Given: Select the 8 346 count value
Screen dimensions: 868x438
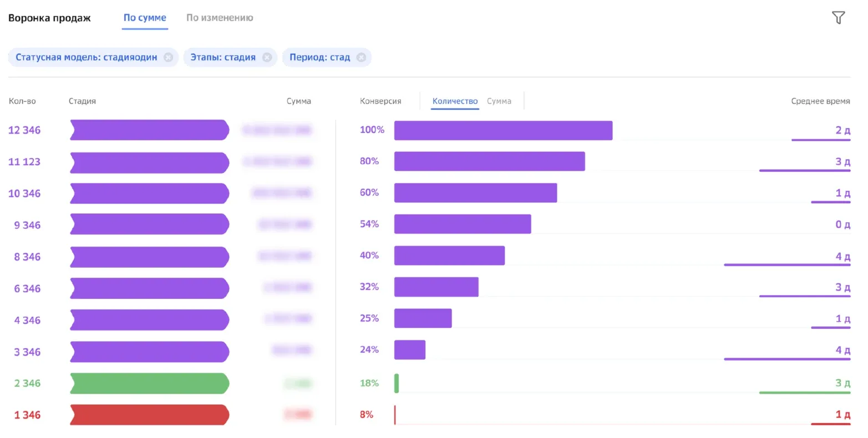Looking at the screenshot, I should click(27, 257).
